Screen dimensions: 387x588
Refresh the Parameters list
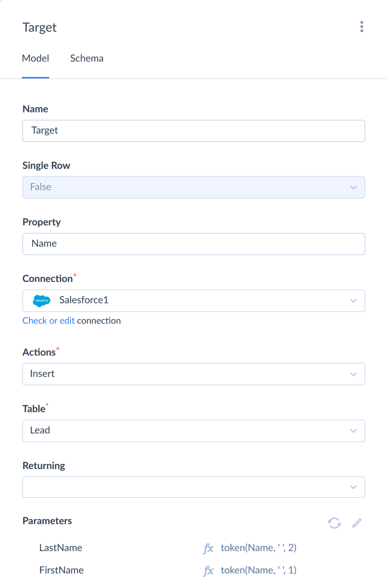tap(334, 523)
